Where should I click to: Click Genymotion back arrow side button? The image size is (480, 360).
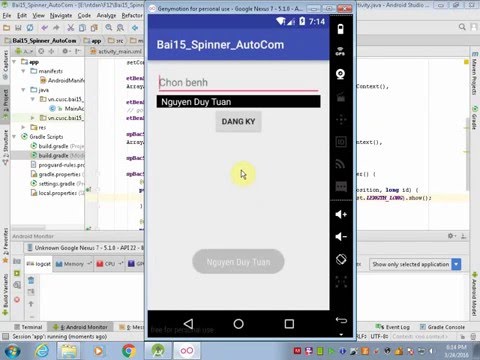341,320
